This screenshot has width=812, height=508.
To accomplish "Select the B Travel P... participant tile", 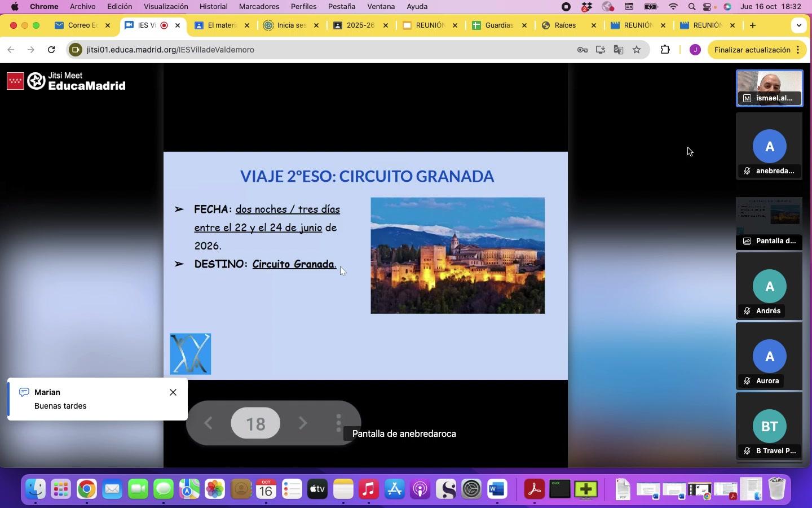I will pyautogui.click(x=770, y=426).
